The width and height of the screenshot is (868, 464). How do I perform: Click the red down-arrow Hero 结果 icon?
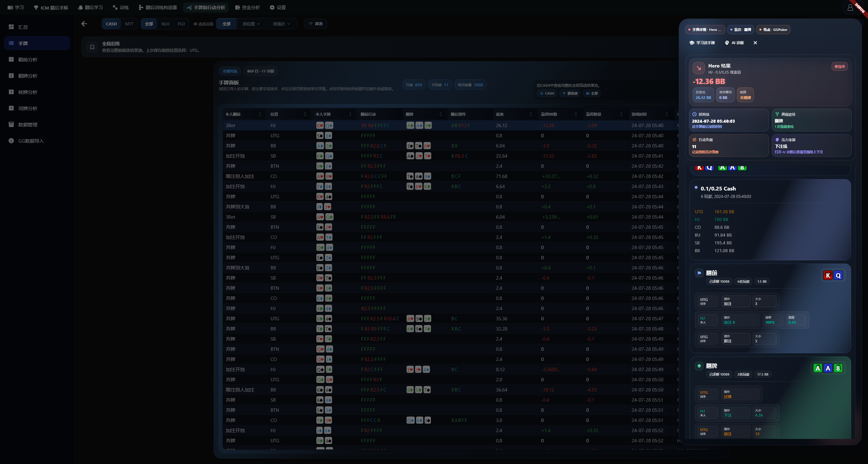point(699,68)
